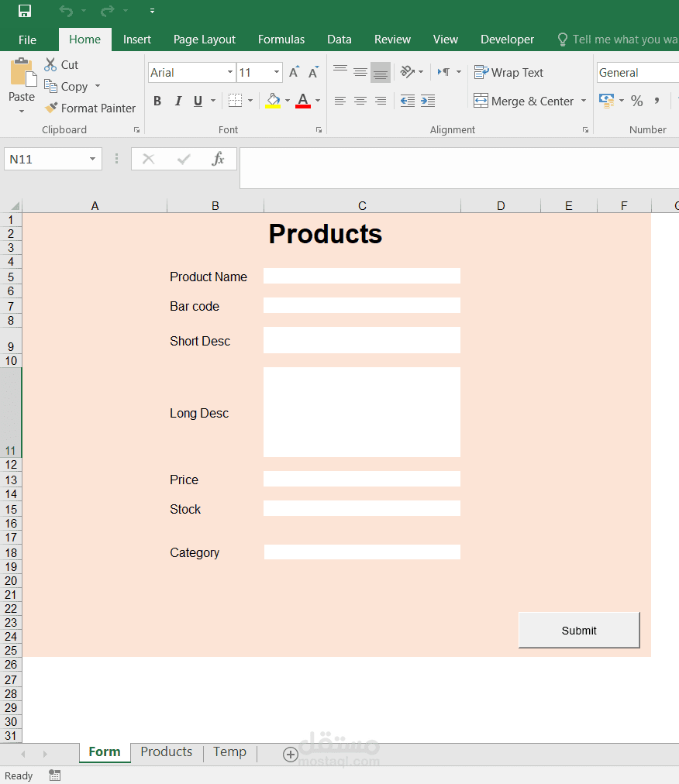Click the Save icon in title bar
679x784 pixels.
[x=24, y=11]
